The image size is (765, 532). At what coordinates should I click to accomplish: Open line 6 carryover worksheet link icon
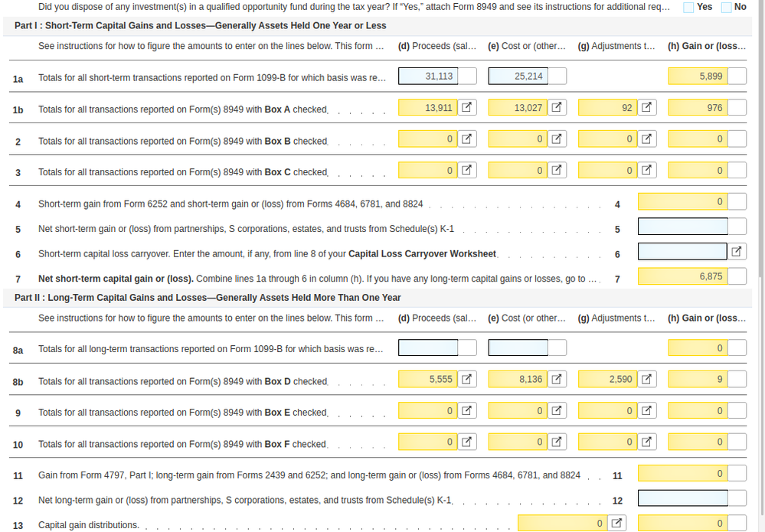click(737, 252)
